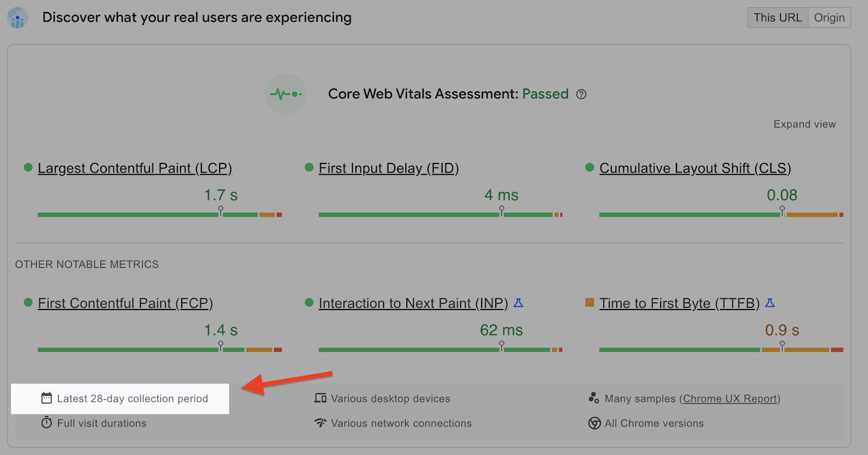Open the Chrome UX Report link
868x455 pixels.
pos(729,398)
